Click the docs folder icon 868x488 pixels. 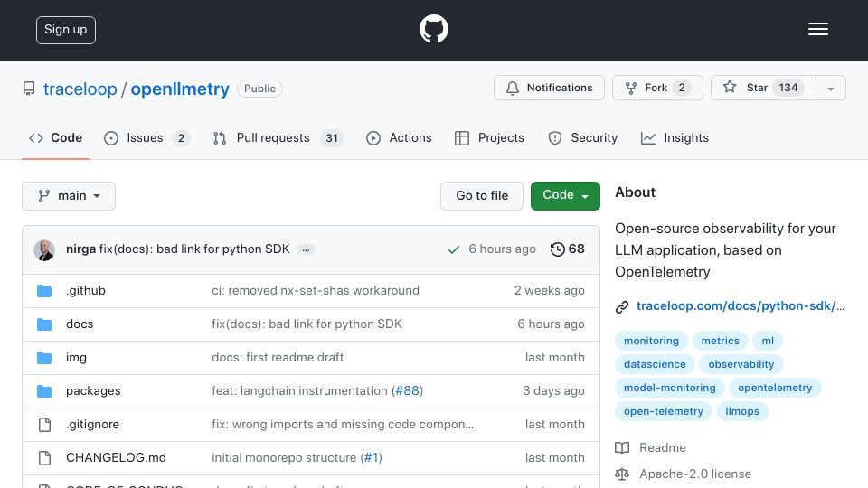(x=44, y=324)
